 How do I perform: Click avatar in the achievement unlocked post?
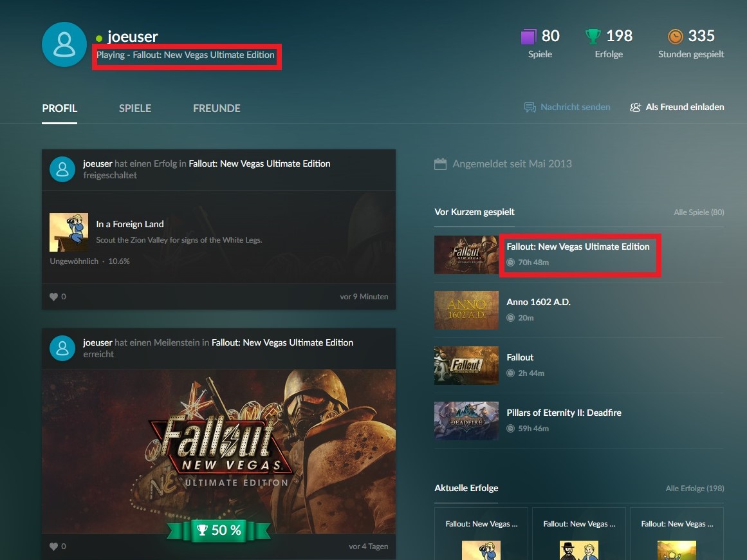click(62, 169)
